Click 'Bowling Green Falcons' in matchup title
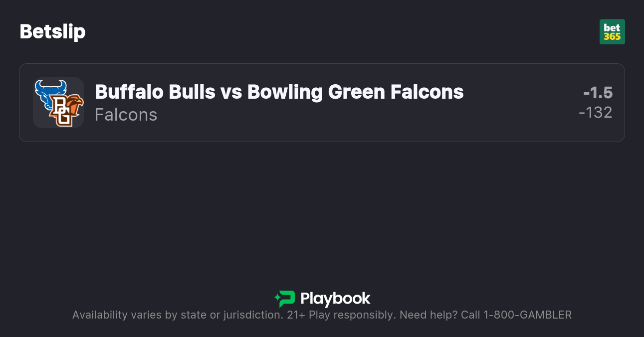Image resolution: width=644 pixels, height=337 pixels. 355,92
